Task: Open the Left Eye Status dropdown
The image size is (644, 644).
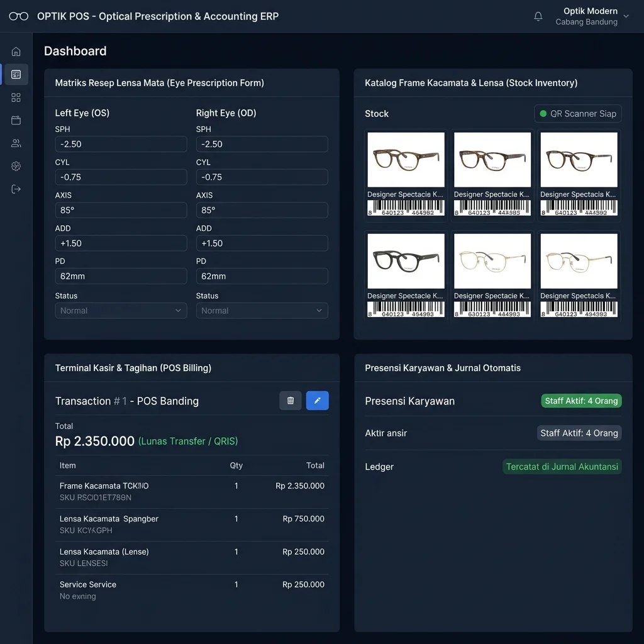Action: (x=121, y=311)
